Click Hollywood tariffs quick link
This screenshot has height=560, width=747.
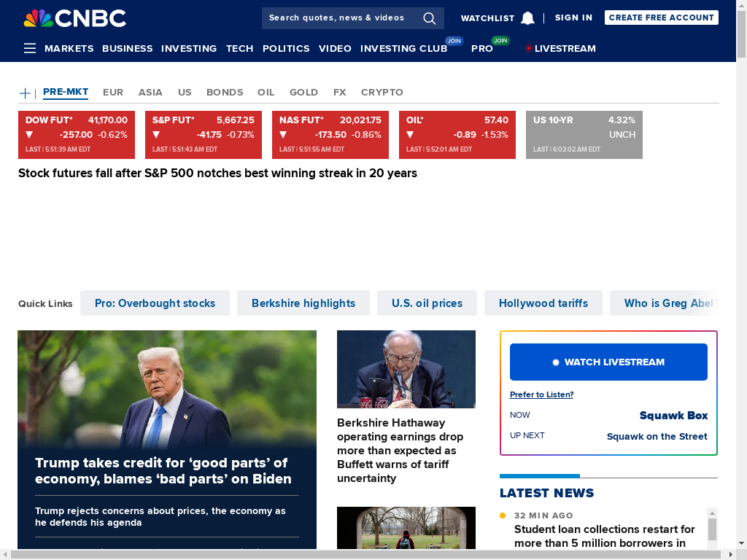pyautogui.click(x=543, y=303)
